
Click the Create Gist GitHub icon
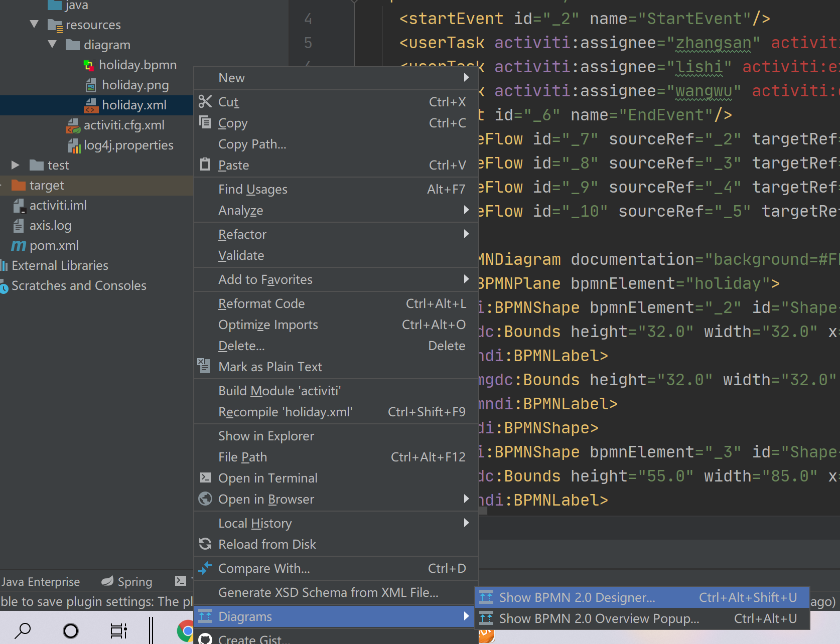click(205, 639)
